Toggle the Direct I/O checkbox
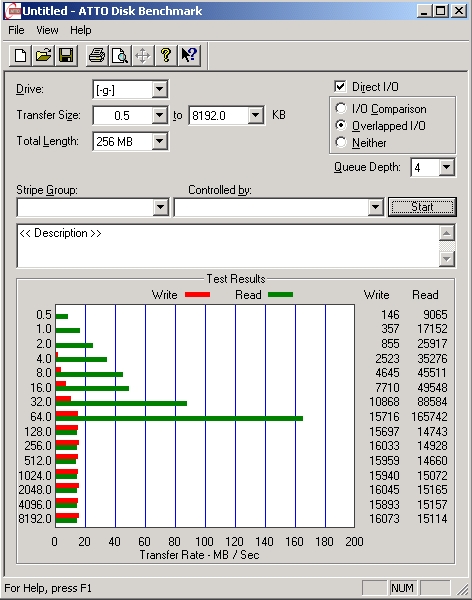The height and width of the screenshot is (600, 472). [x=340, y=86]
